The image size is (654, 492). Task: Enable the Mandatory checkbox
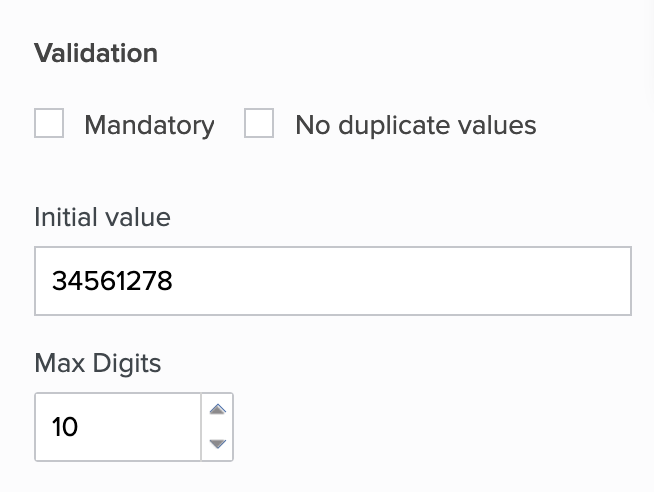coord(49,124)
